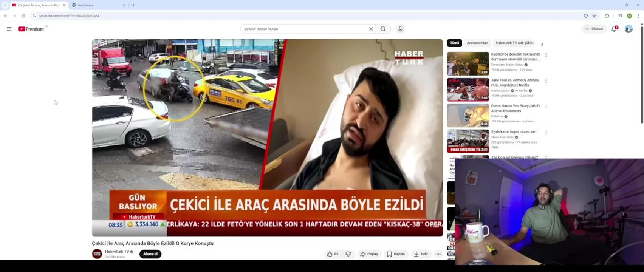This screenshot has height=272, width=644.
Task: Open options for Damn Nature video
Action: click(x=546, y=107)
